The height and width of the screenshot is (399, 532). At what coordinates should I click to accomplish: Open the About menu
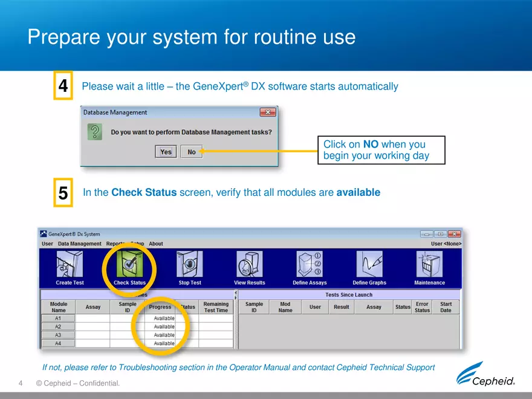[x=156, y=244]
